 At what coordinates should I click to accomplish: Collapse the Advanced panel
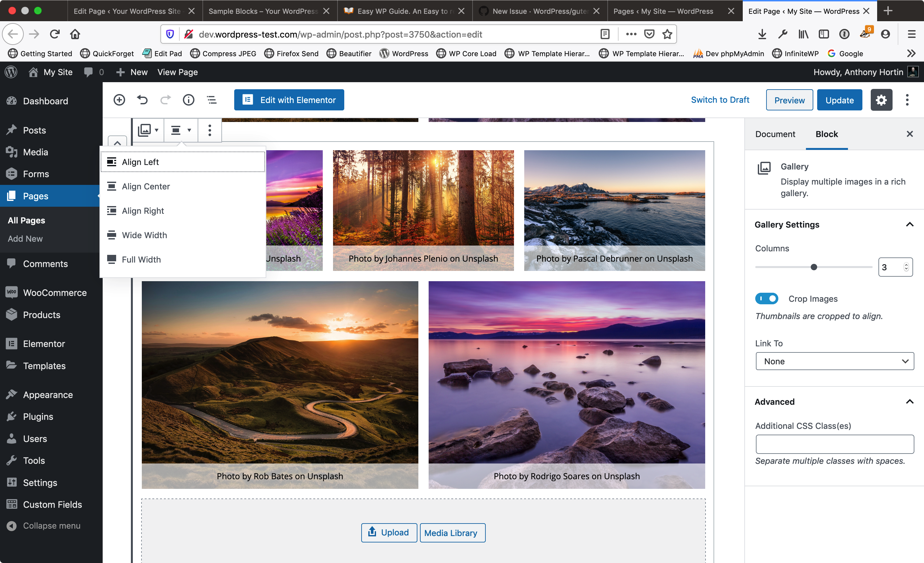(909, 401)
